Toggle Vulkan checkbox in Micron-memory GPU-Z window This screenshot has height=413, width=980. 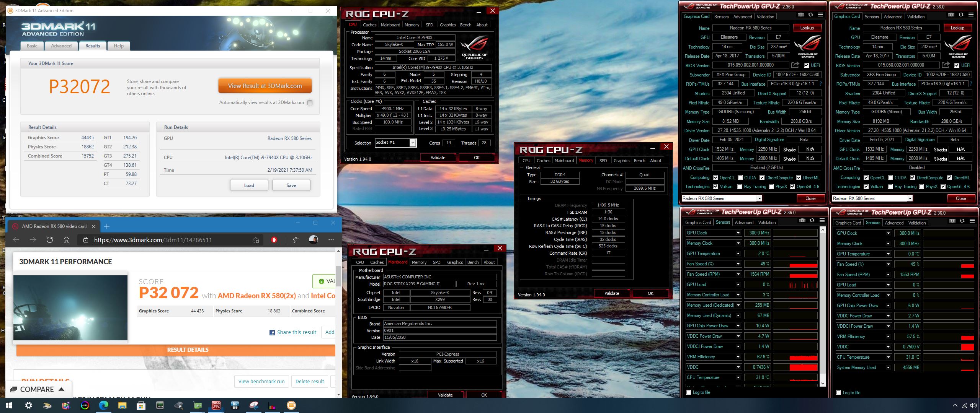point(866,187)
